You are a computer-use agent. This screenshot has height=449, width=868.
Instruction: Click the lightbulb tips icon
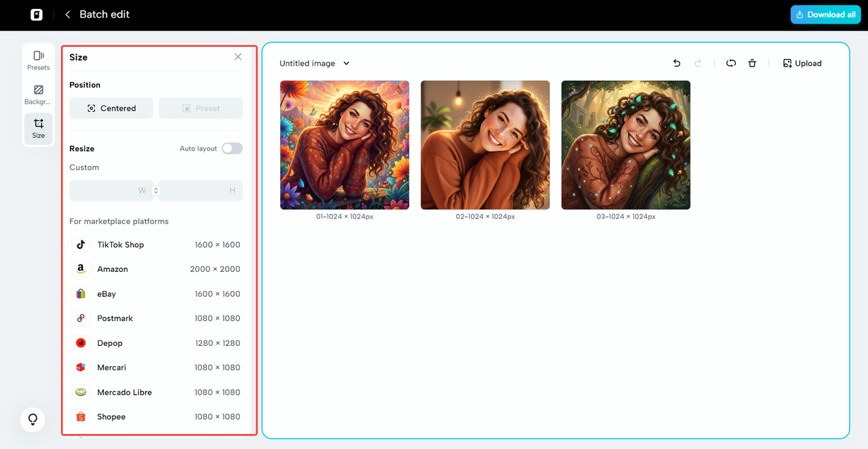click(x=33, y=420)
